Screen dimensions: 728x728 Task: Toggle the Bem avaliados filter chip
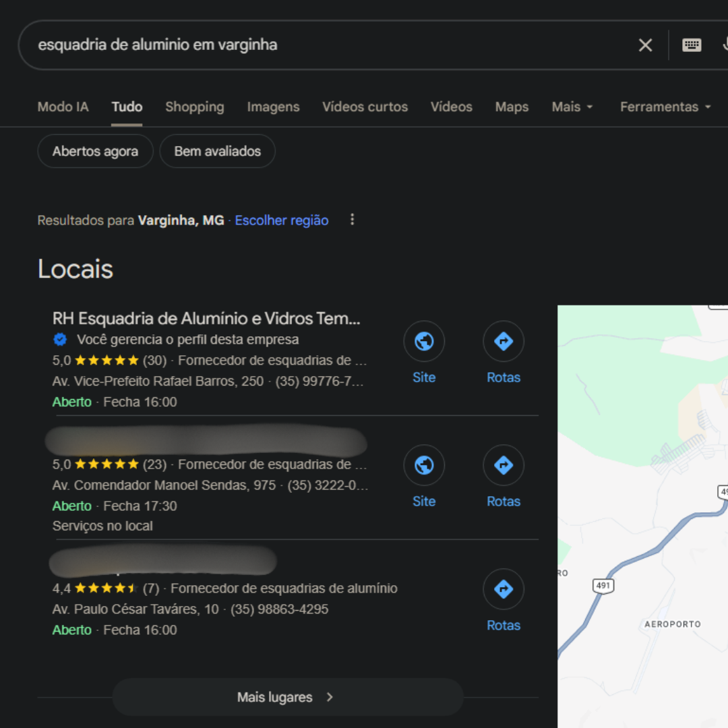[x=217, y=151]
